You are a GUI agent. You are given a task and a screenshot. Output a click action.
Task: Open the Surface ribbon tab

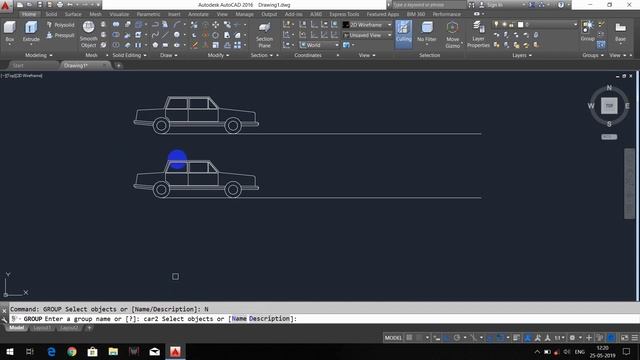tap(73, 14)
